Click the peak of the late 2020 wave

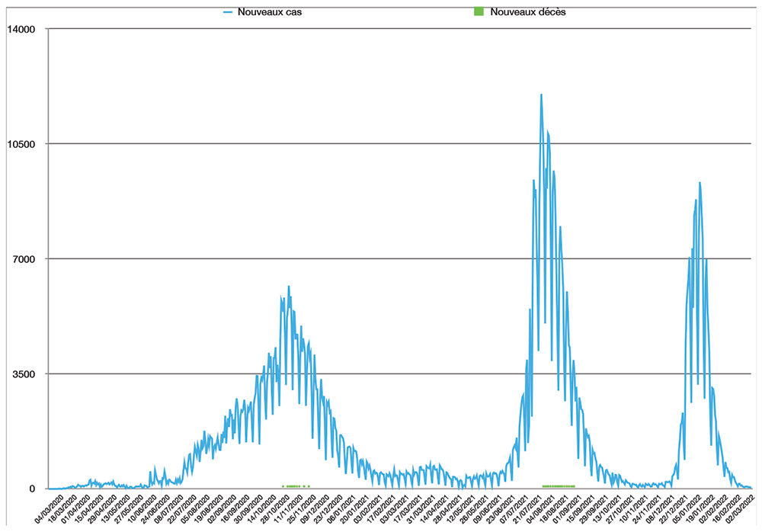tap(289, 287)
